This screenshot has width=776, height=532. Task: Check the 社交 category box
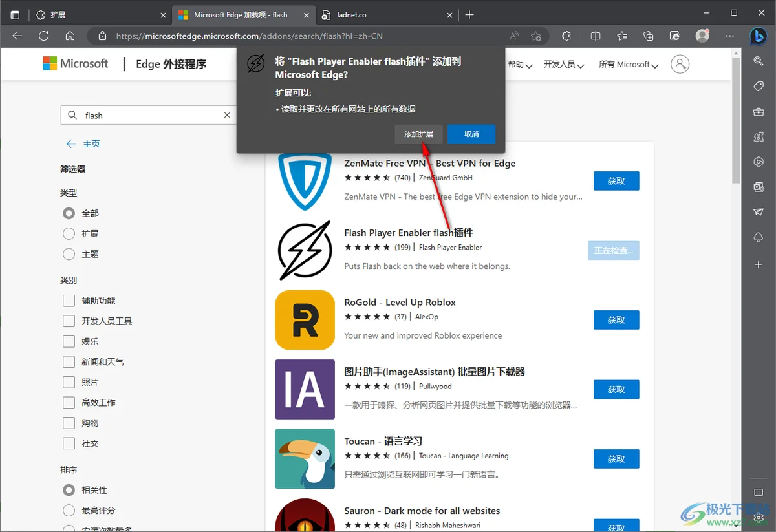coord(69,443)
